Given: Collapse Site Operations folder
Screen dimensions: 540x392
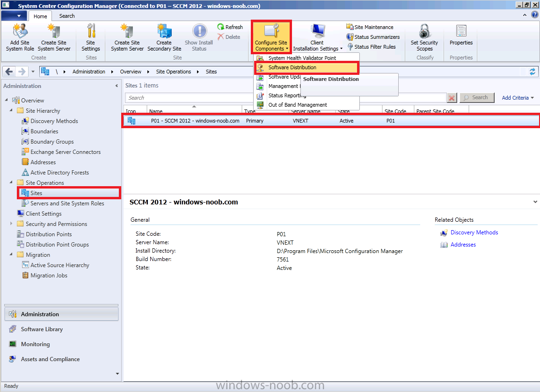Looking at the screenshot, I should (11, 182).
